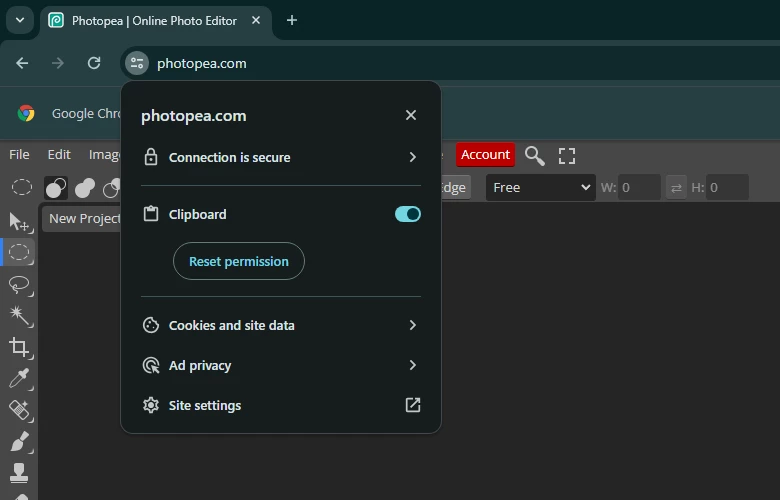The height and width of the screenshot is (500, 780).
Task: Click Reset permission button
Action: coord(239,261)
